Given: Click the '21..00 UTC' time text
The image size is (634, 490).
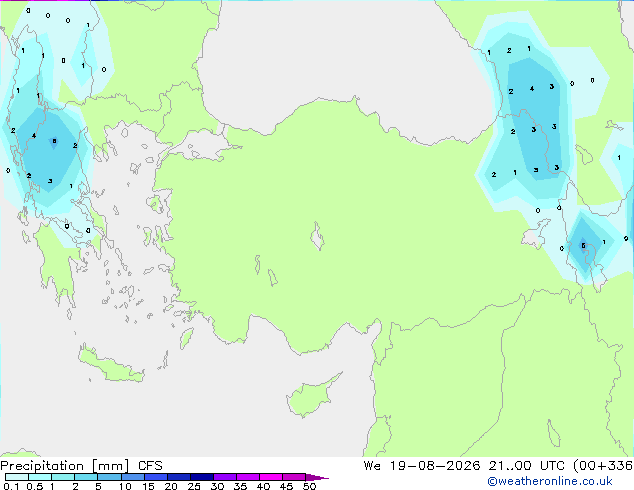Looking at the screenshot, I should 526,466.
